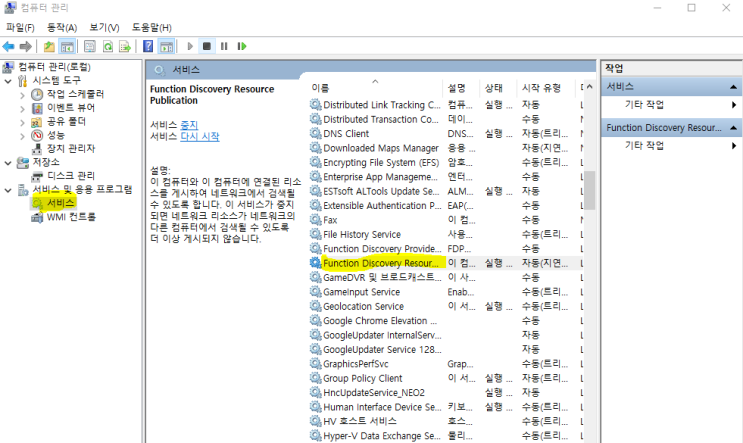This screenshot has height=443, width=743.
Task: Select Encrypting File System (EFS) service
Action: [446, 163]
